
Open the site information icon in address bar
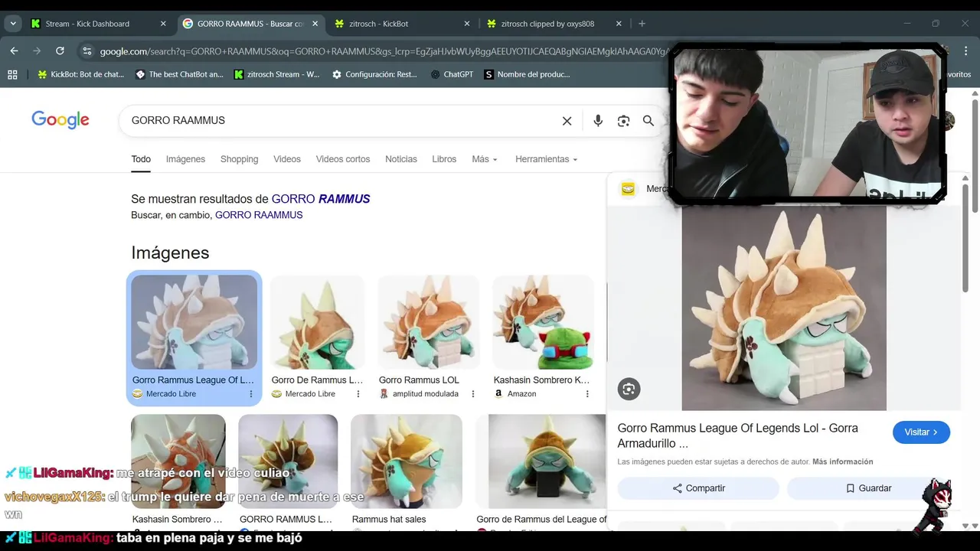[x=87, y=51]
